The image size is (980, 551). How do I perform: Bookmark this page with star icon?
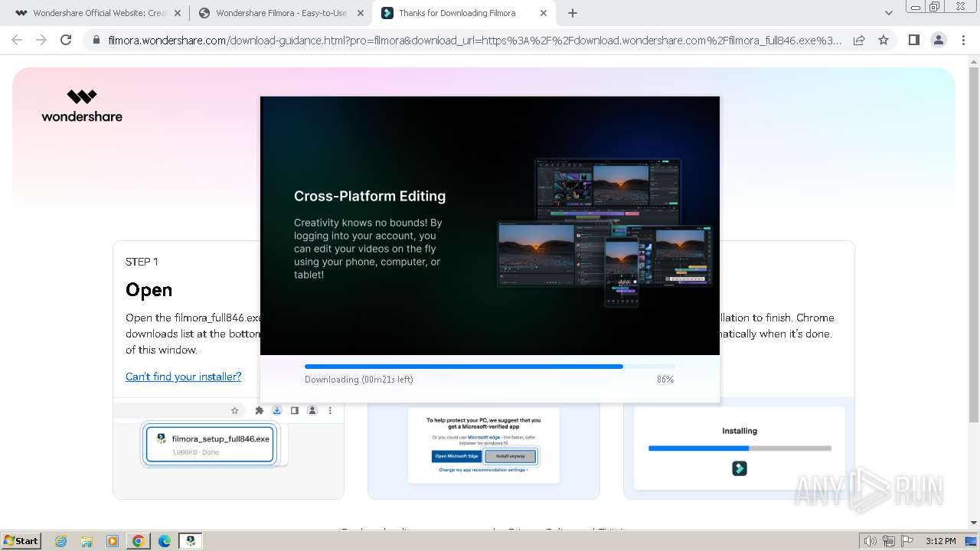(x=884, y=40)
